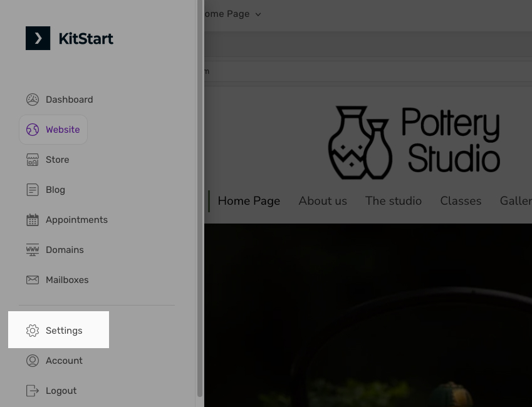
Task: Open the Domains menu label
Action: tap(65, 250)
